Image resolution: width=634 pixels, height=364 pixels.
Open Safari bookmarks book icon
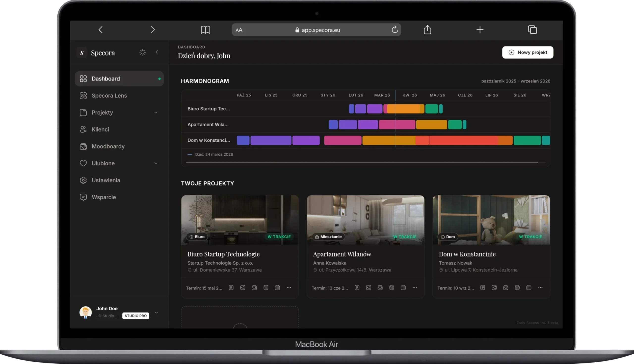pyautogui.click(x=206, y=30)
